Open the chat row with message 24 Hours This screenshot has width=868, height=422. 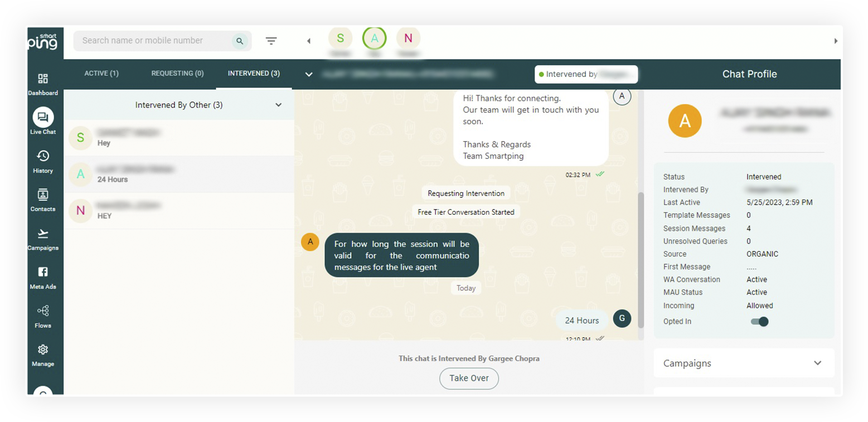click(179, 174)
